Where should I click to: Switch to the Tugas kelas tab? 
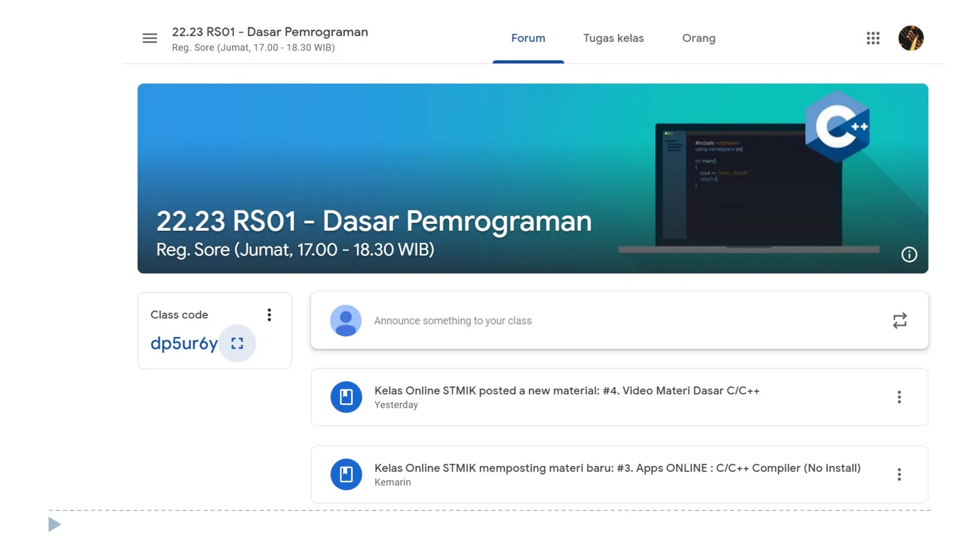pyautogui.click(x=613, y=38)
